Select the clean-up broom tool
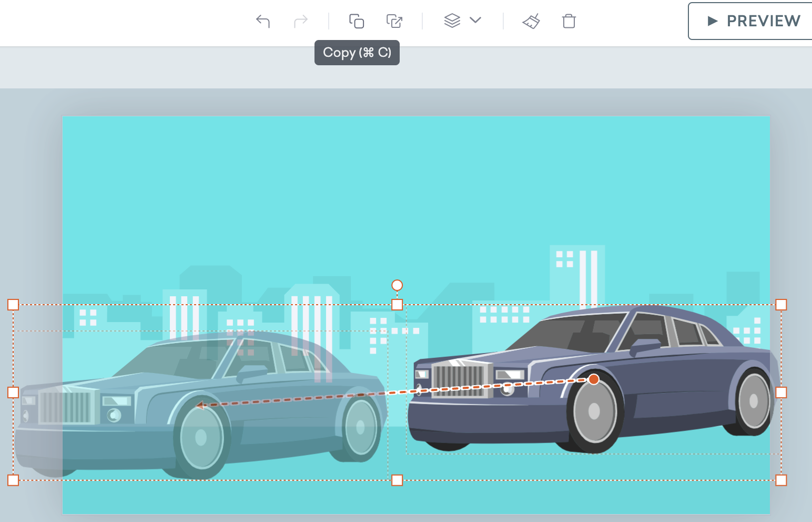The image size is (812, 522). click(531, 21)
